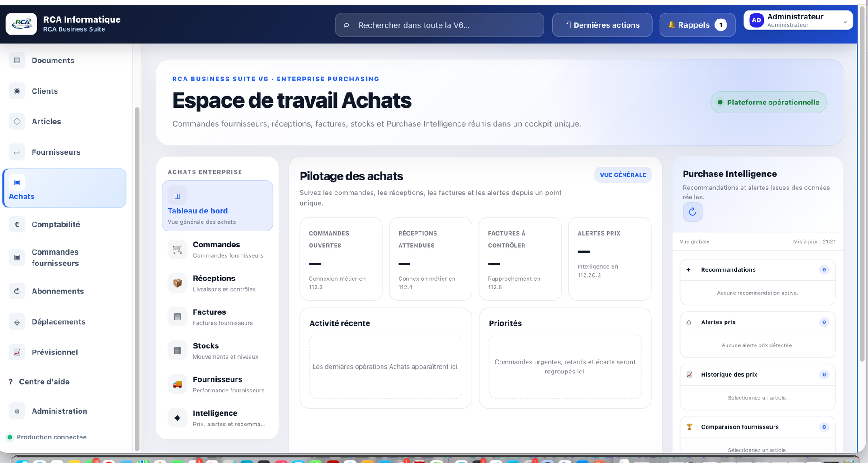
Task: Click the Déplacements icon in sidebar
Action: (x=17, y=322)
